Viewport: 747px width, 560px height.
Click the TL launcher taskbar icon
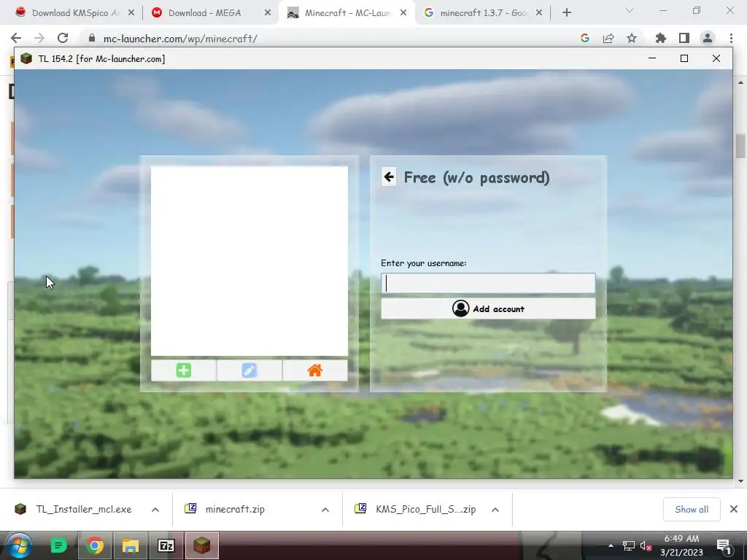click(x=202, y=545)
